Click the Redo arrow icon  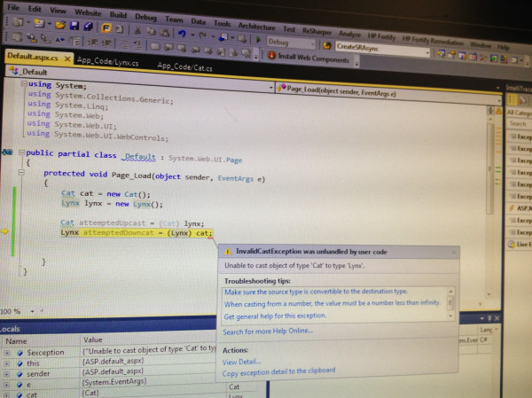[x=203, y=35]
